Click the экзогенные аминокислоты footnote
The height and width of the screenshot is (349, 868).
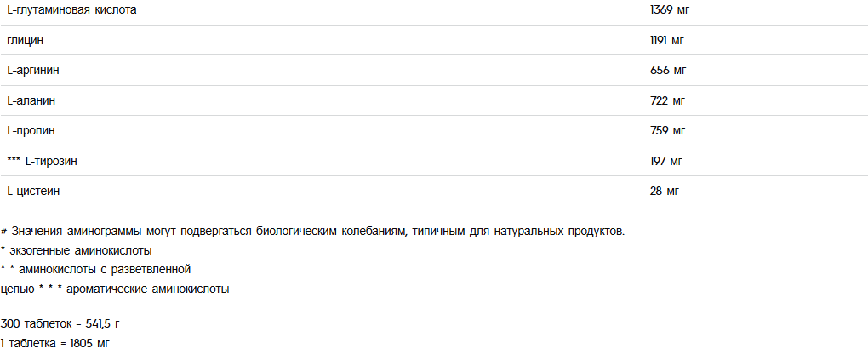77,250
